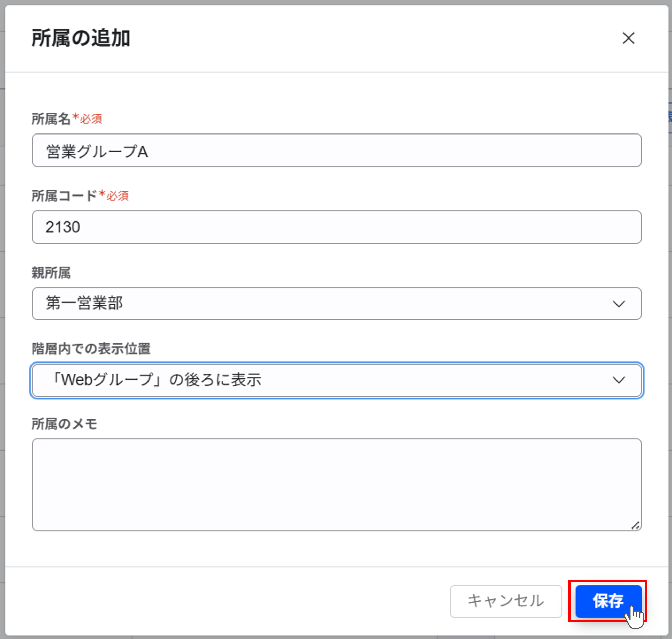Save the new affiliation entry
Viewport: 672px width, 639px height.
[609, 601]
